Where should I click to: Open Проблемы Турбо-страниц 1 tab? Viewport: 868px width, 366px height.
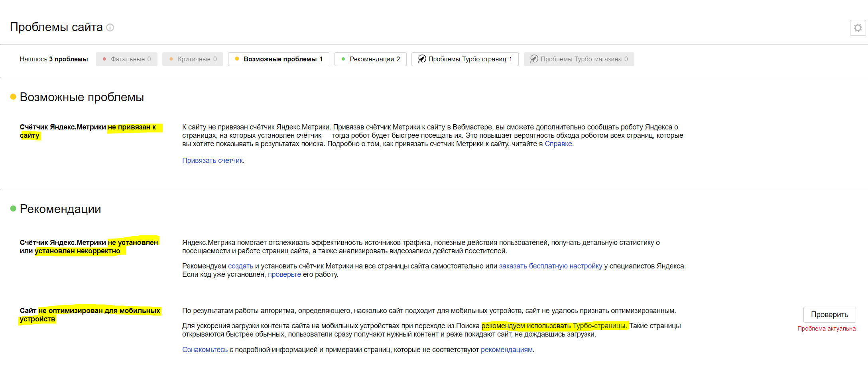coord(465,59)
